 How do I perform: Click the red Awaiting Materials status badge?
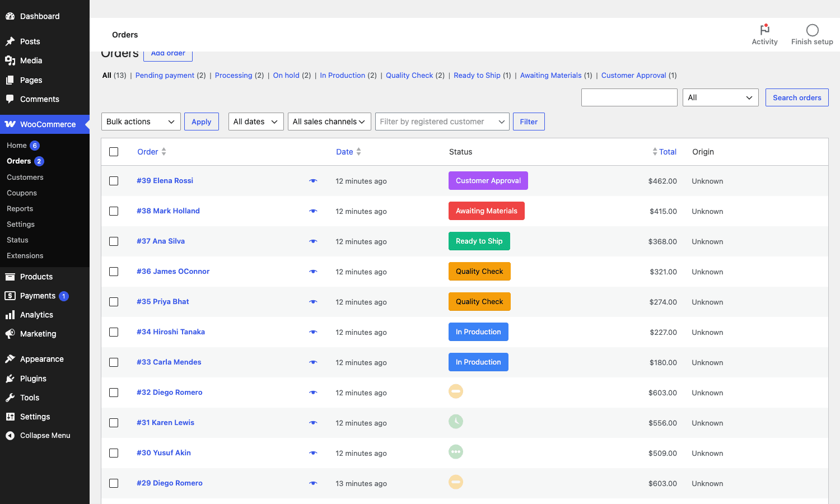click(x=487, y=211)
